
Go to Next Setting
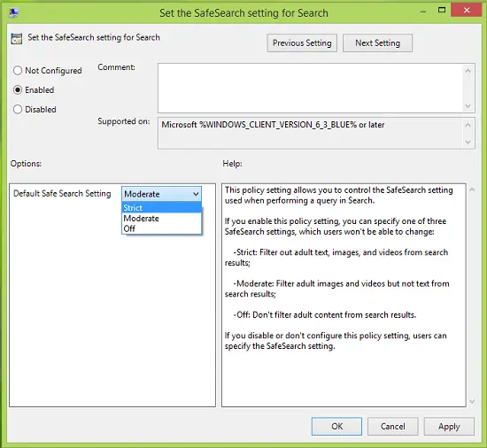click(377, 42)
